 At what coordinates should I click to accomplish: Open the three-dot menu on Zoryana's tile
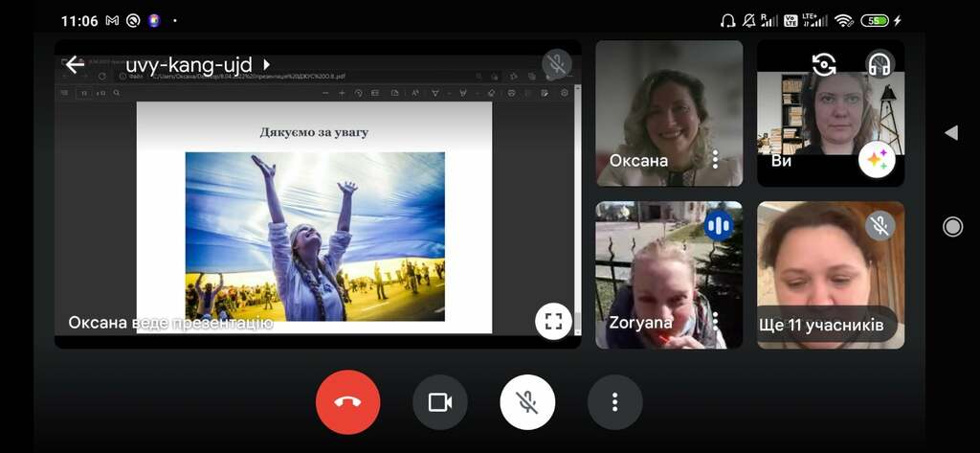716,322
